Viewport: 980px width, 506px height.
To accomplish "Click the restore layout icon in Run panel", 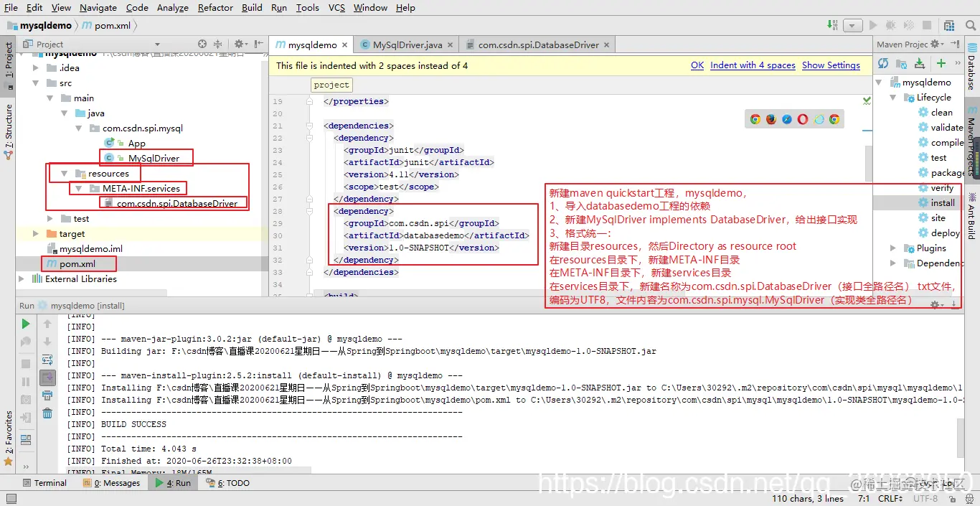I will [x=26, y=440].
